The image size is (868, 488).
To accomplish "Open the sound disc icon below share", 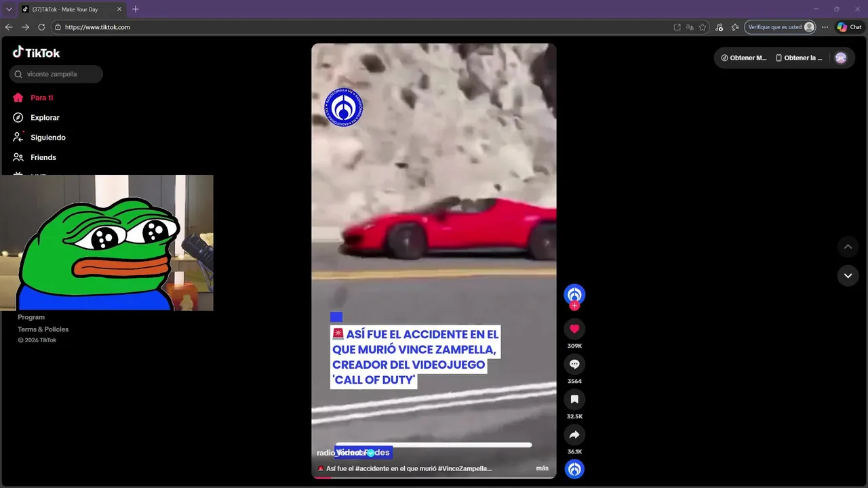I will tap(574, 469).
